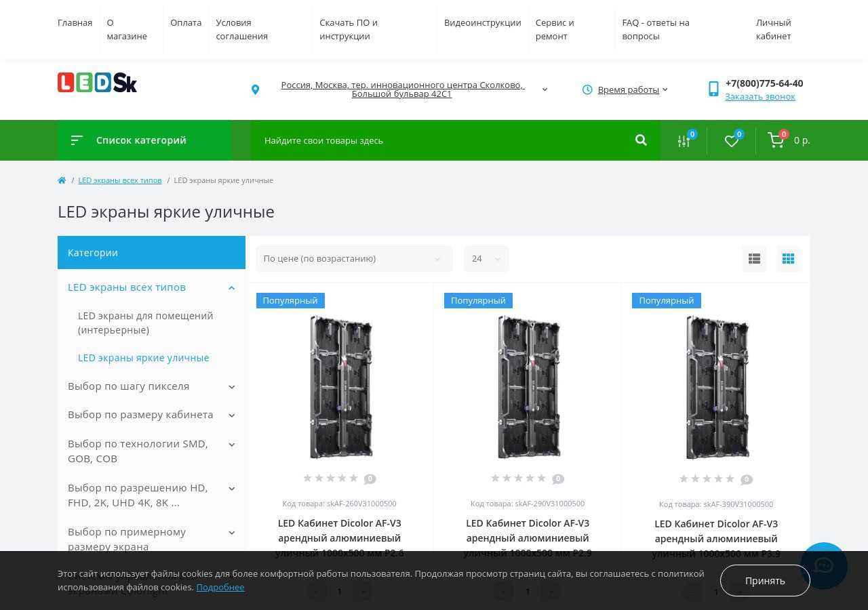Click LED экраны всех типов breadcrumb link
The width and height of the screenshot is (868, 610).
tap(120, 180)
